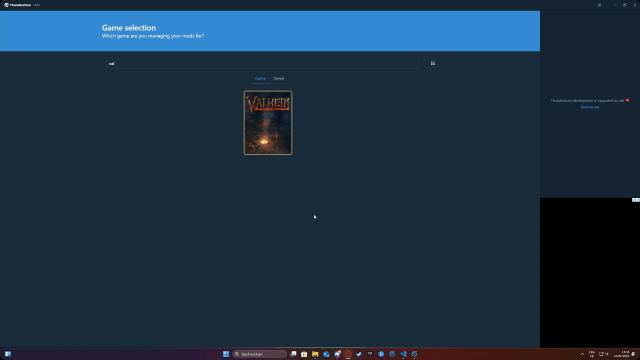Screen dimensions: 640x360
Task: Show hidden system tray icons
Action: pyautogui.click(x=582, y=354)
